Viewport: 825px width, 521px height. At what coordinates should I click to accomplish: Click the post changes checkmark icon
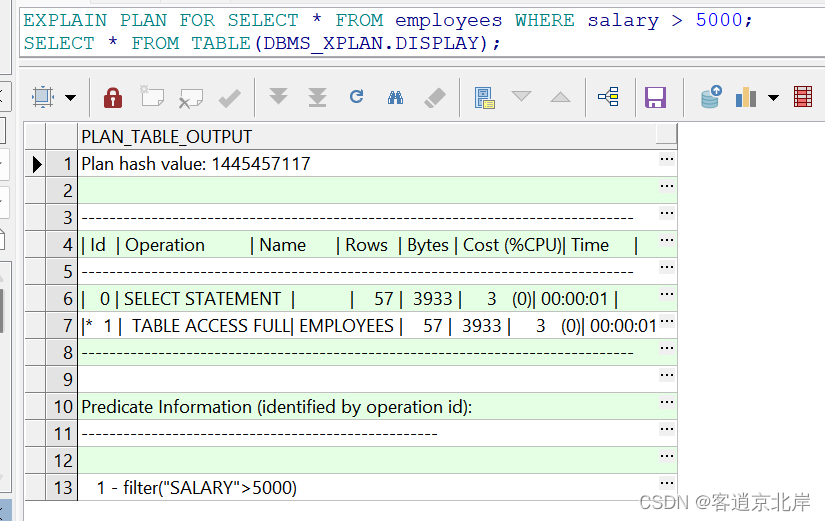229,98
